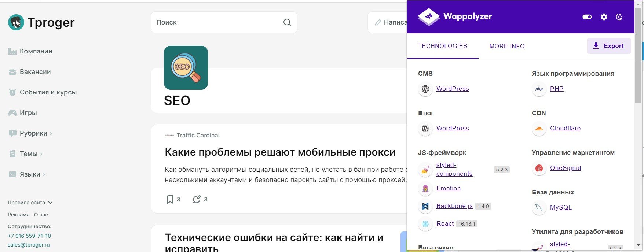Expand the Языки submenu chevron
The width and height of the screenshot is (644, 252).
click(44, 175)
